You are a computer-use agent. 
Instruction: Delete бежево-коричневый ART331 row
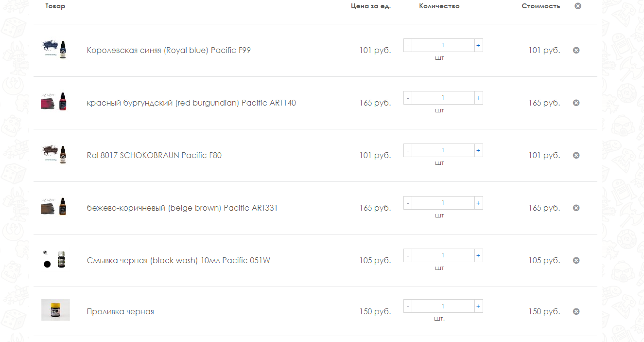pos(576,208)
